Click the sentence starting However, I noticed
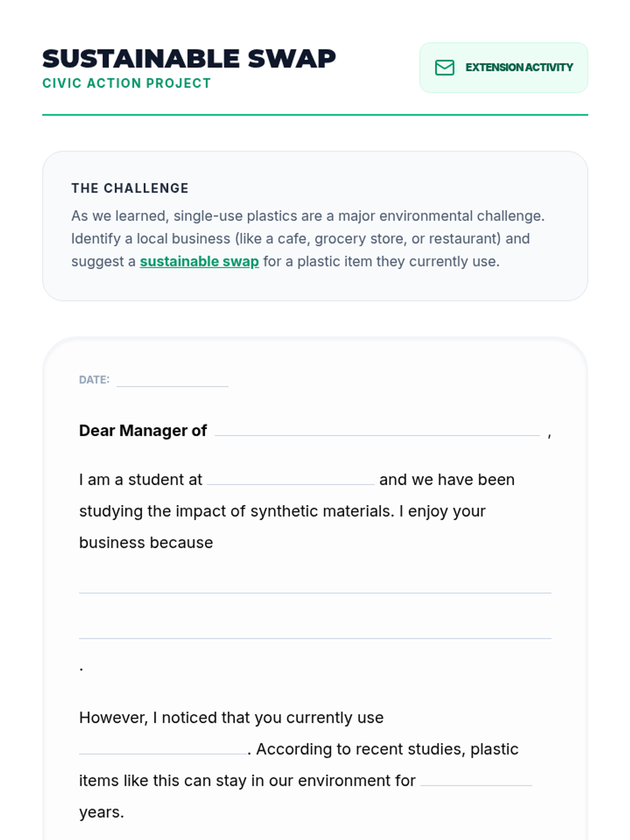Image resolution: width=630 pixels, height=840 pixels. tap(231, 718)
